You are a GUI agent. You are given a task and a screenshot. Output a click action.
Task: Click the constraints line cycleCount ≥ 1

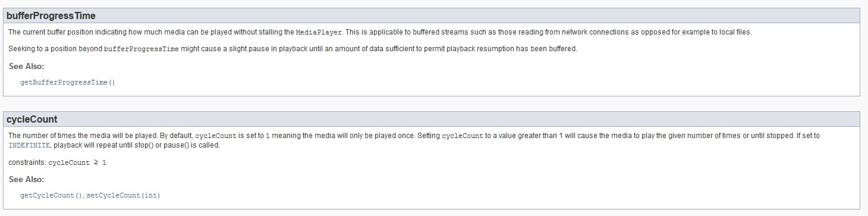coord(57,162)
